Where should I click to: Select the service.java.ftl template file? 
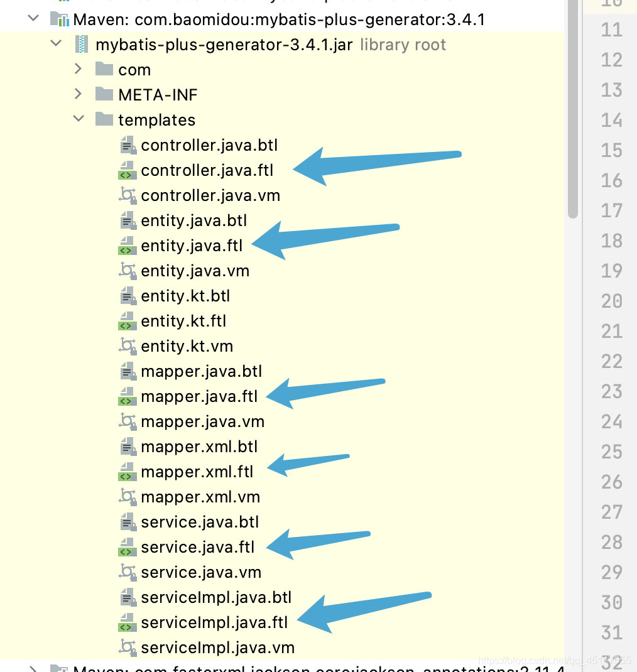click(x=198, y=547)
